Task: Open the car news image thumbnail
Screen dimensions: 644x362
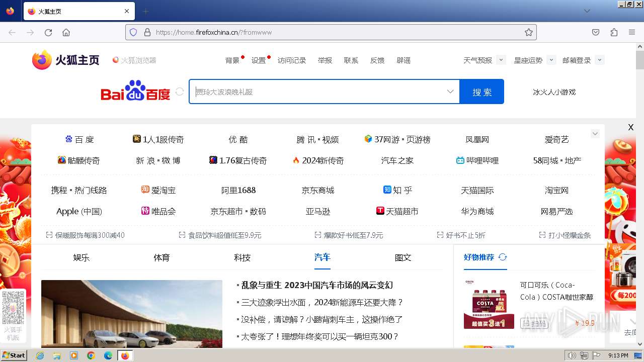Action: point(132,314)
